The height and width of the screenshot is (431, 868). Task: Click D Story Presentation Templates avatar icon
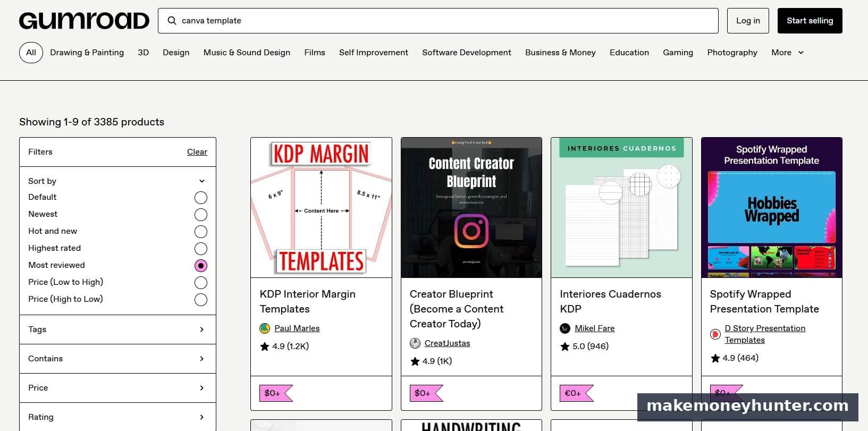pos(715,334)
